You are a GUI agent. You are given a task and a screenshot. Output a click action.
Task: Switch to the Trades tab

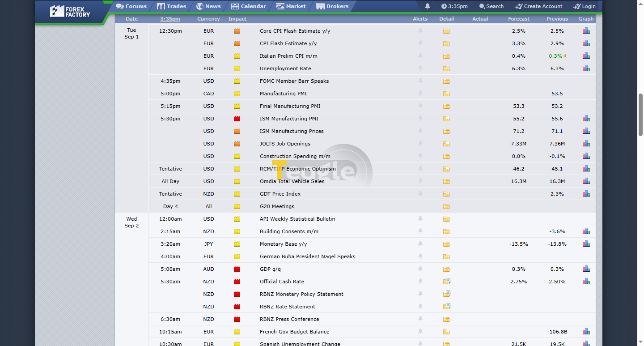(172, 6)
